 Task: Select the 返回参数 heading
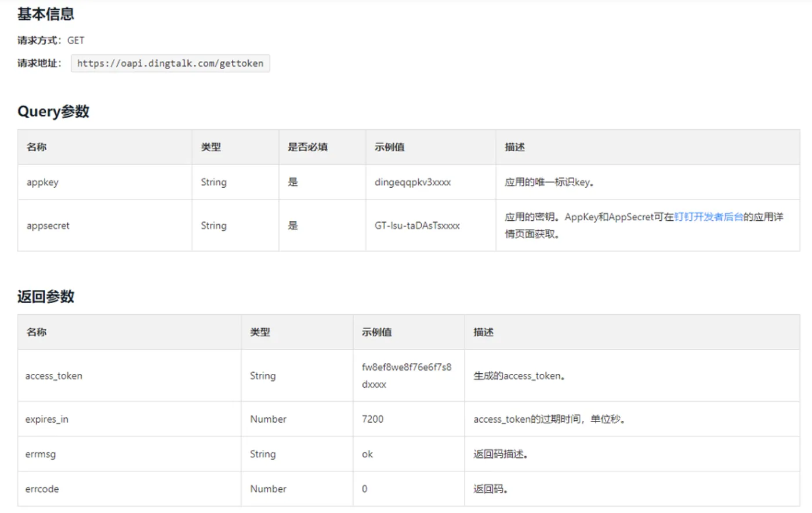coord(46,297)
